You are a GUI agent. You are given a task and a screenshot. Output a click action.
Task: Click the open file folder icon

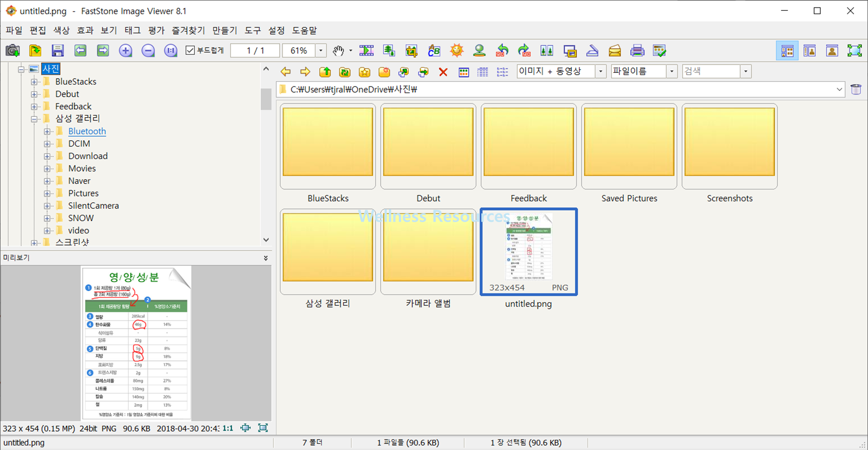coord(35,50)
